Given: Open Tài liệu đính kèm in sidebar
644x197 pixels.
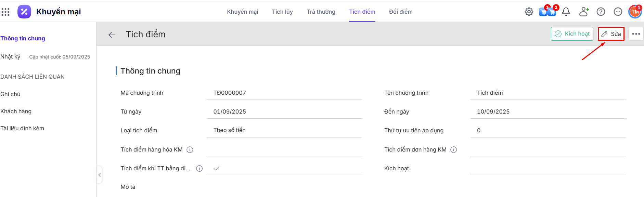Looking at the screenshot, I should coord(22,128).
